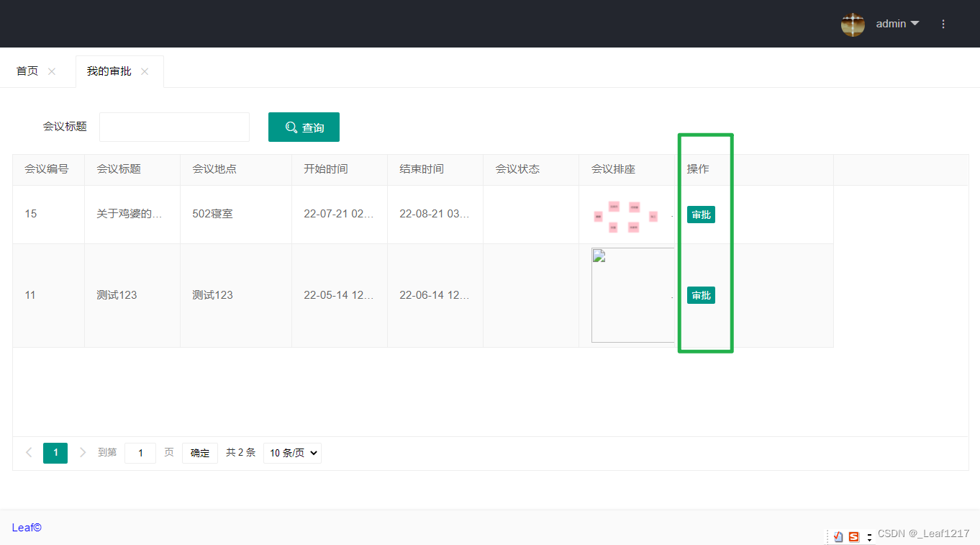Open the broken seating image for meeting 11
980x545 pixels.
point(632,295)
